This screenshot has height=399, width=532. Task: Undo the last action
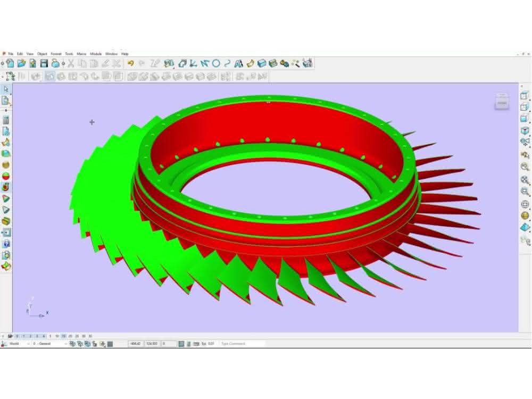[x=131, y=63]
